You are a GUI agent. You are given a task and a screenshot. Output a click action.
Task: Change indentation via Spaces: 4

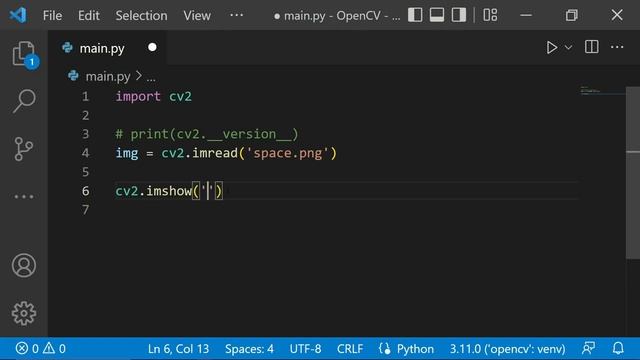[249, 349]
